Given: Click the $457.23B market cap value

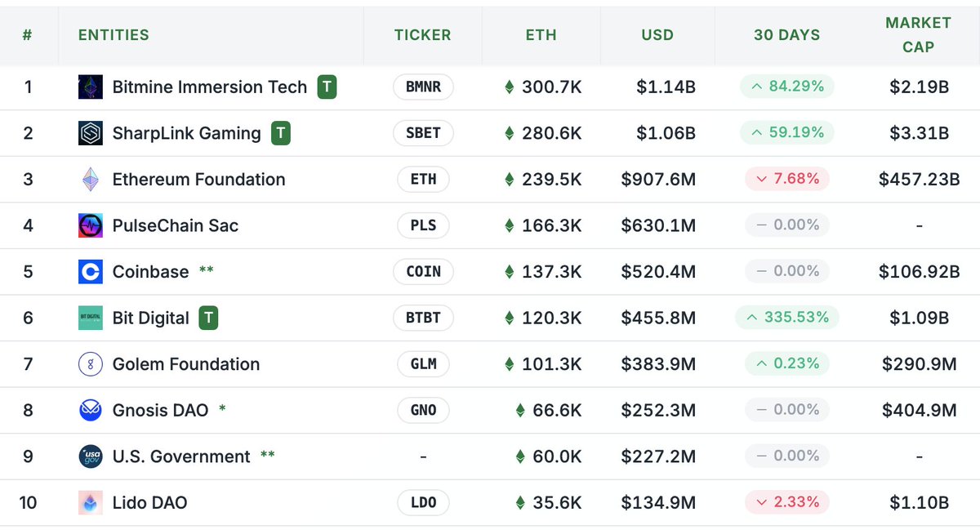Looking at the screenshot, I should tap(919, 180).
